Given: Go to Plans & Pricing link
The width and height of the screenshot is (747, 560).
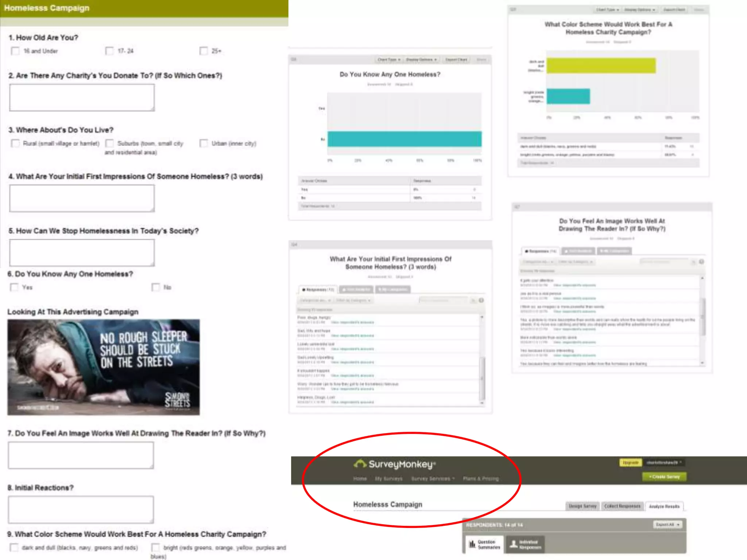Looking at the screenshot, I should tap(481, 479).
